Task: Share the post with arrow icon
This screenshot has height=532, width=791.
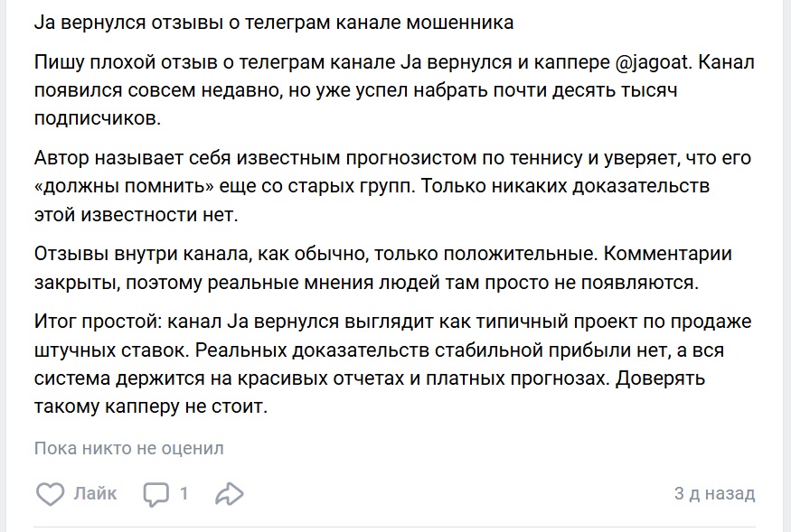Action: pos(230,494)
